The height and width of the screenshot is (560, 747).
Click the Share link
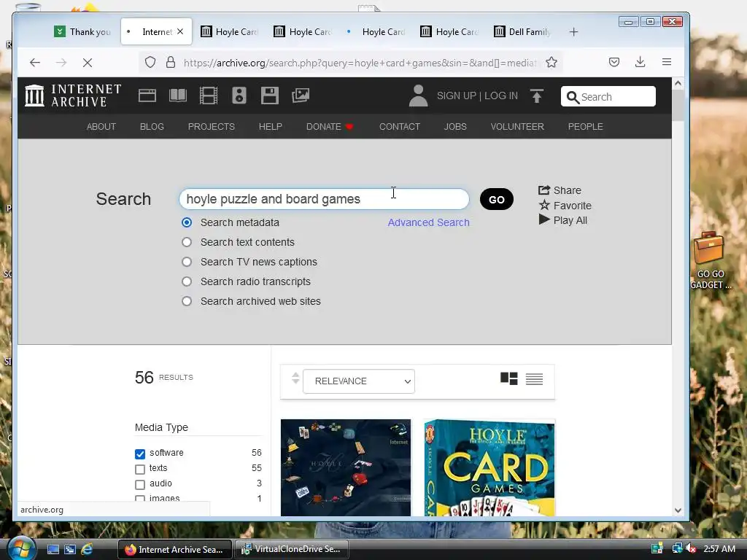click(x=560, y=190)
